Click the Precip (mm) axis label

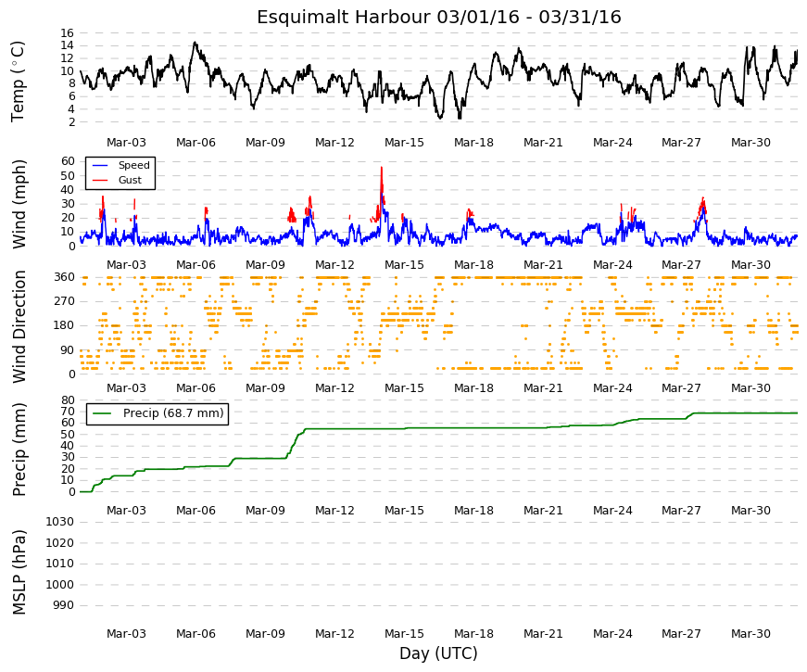pos(19,450)
